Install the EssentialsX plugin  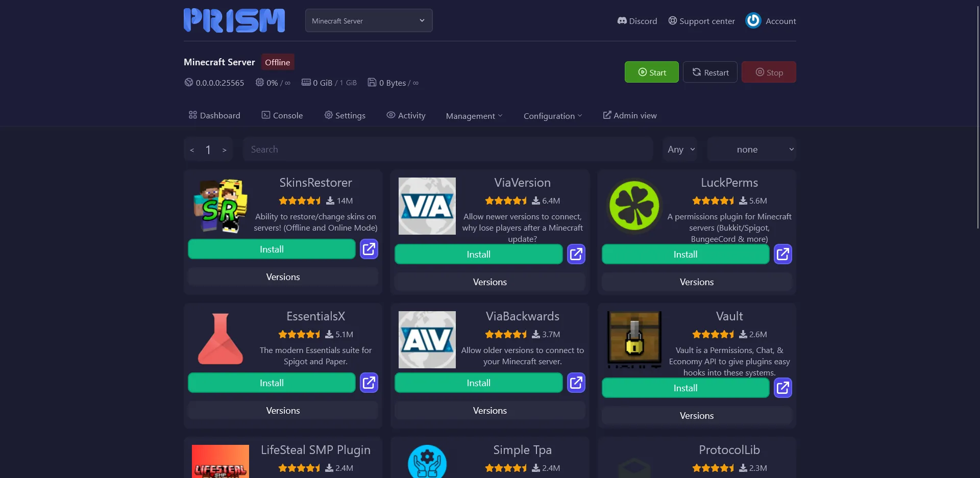272,383
